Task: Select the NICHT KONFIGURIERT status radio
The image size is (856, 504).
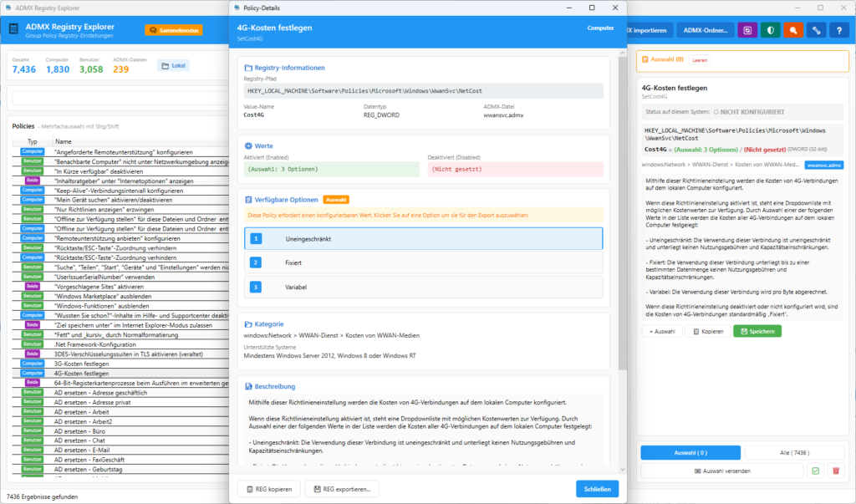Action: click(x=716, y=110)
